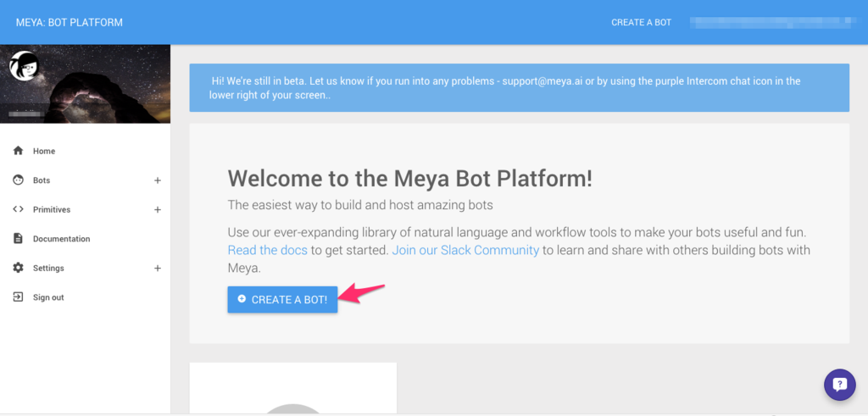
Task: Click the blue CREATE A BOT! button
Action: [282, 299]
